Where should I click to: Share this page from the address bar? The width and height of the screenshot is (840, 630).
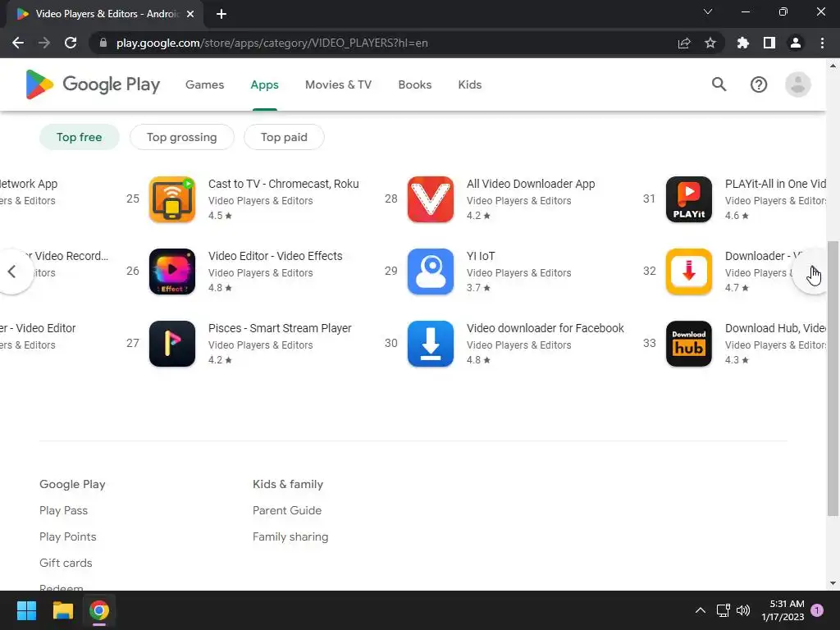point(684,43)
